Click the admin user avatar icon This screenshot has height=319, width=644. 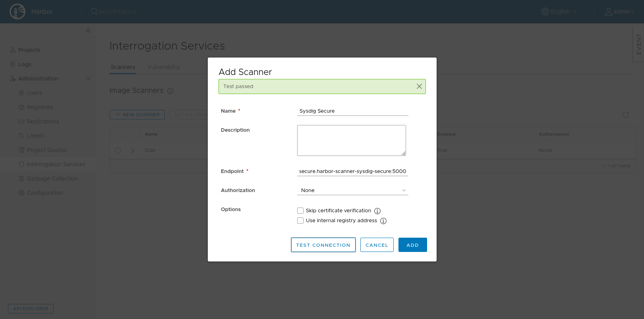(x=608, y=12)
